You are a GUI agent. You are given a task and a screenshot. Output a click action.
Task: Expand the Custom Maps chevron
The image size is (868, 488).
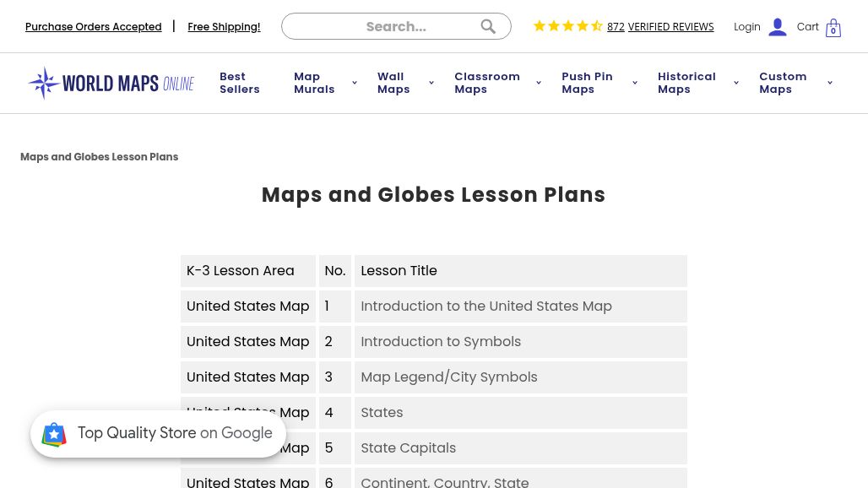[x=830, y=84]
